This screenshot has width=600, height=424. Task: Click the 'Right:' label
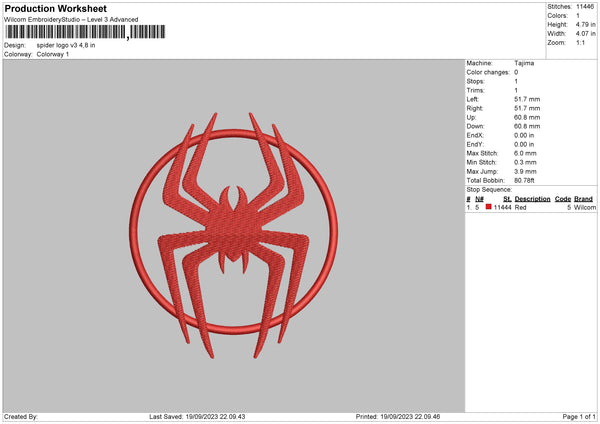tap(474, 108)
